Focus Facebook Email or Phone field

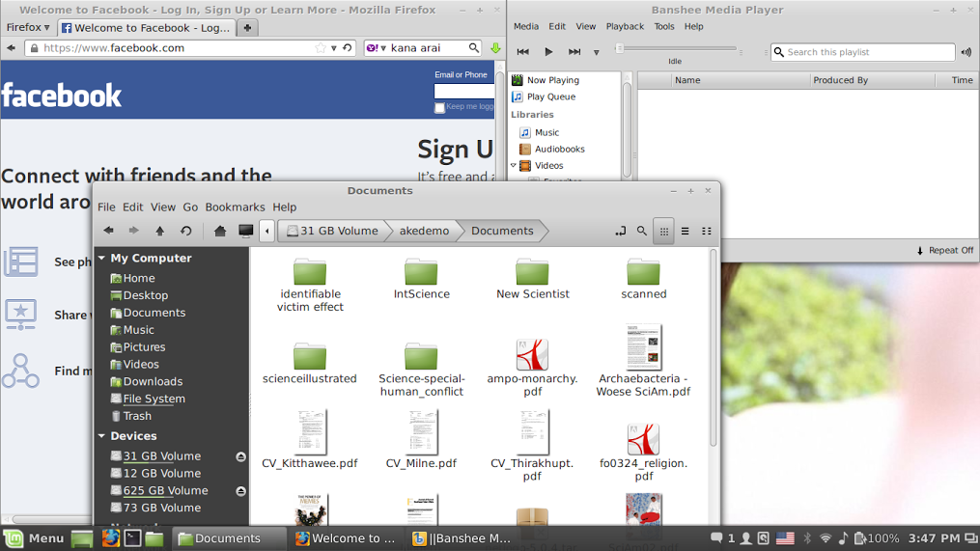(464, 92)
